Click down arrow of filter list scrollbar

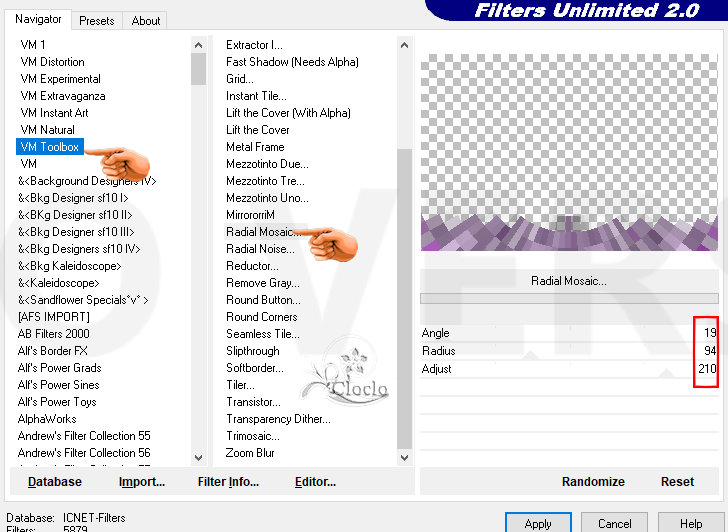pyautogui.click(x=404, y=458)
